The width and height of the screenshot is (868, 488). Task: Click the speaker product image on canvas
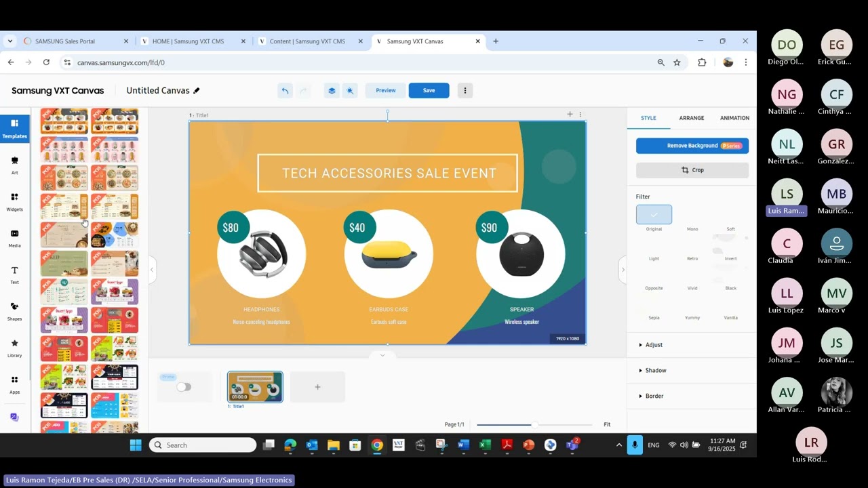521,254
